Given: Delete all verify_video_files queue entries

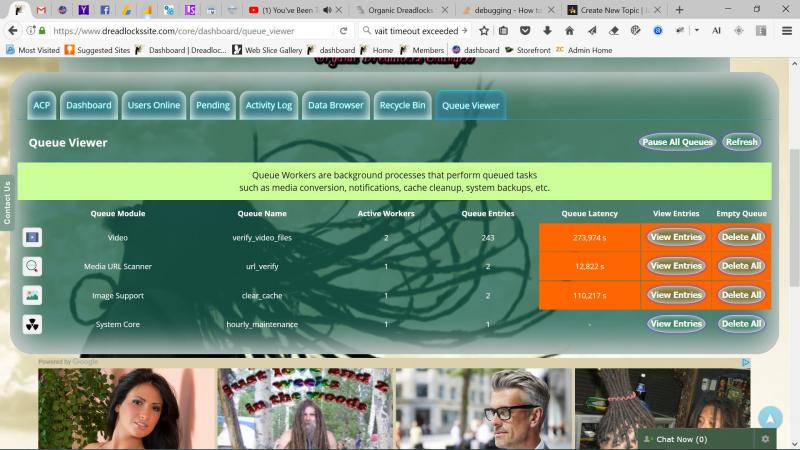Looking at the screenshot, I should click(x=741, y=237).
